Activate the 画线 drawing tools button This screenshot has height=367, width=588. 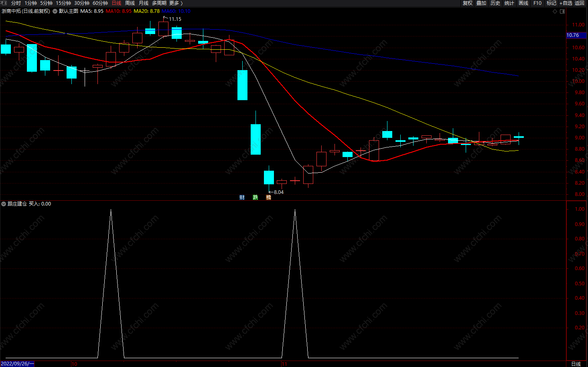click(523, 3)
